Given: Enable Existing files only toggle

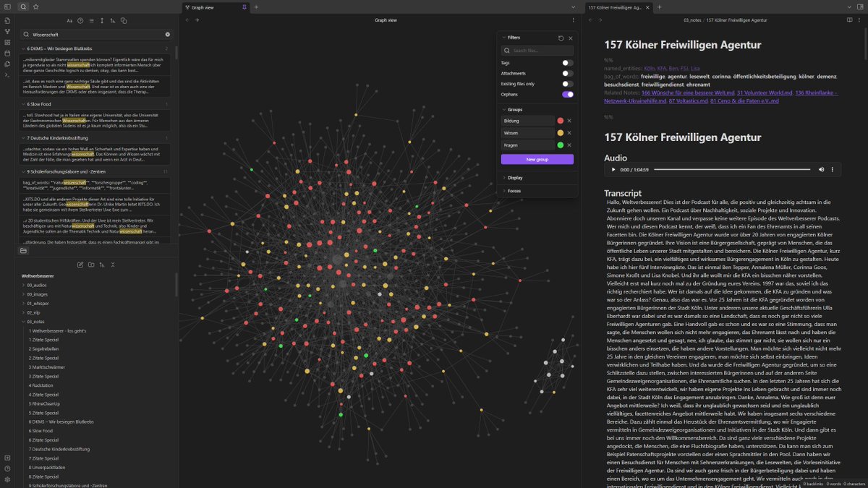Looking at the screenshot, I should (x=568, y=84).
